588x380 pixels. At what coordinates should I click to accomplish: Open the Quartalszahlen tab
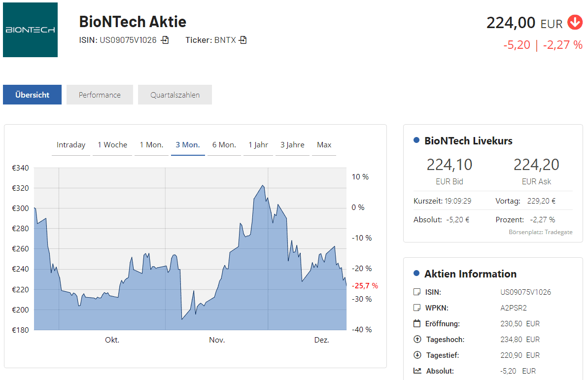(x=175, y=95)
